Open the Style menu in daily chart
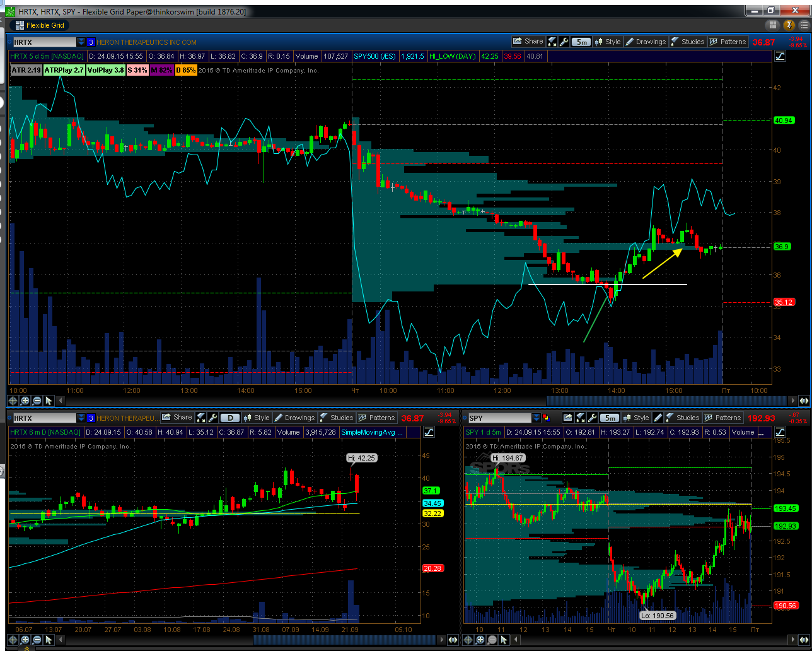Viewport: 812px width, 651px height. (x=256, y=418)
